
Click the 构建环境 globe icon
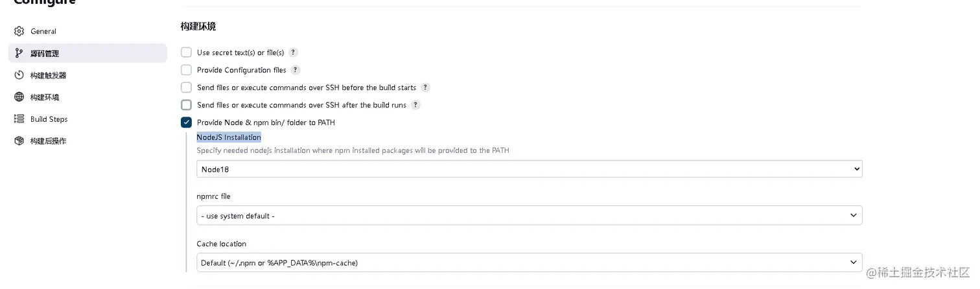pos(19,97)
